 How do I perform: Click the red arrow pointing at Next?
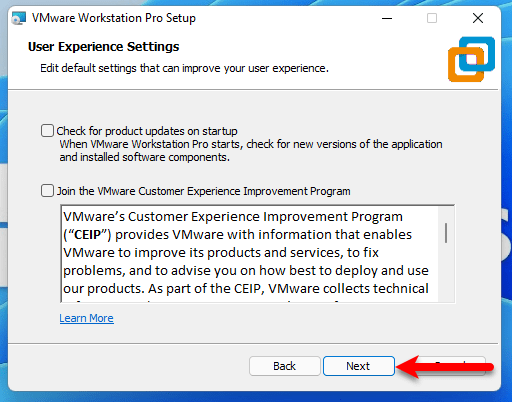(x=445, y=367)
